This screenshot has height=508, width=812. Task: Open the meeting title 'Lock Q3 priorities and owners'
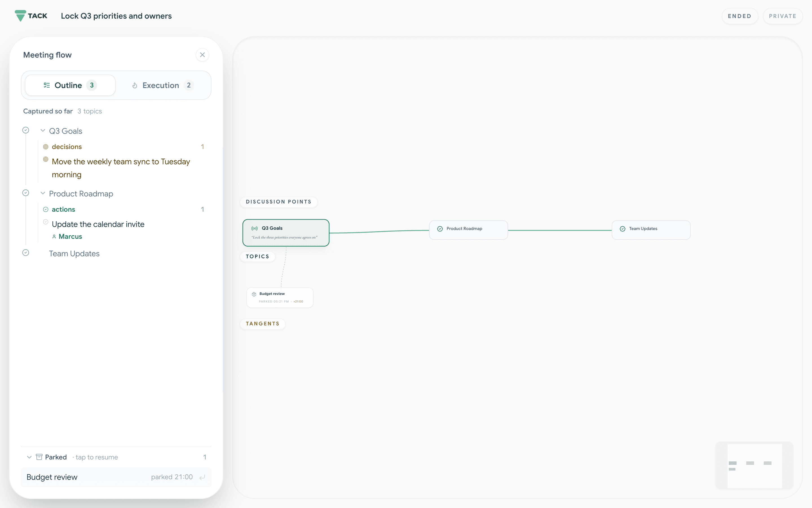(x=116, y=16)
